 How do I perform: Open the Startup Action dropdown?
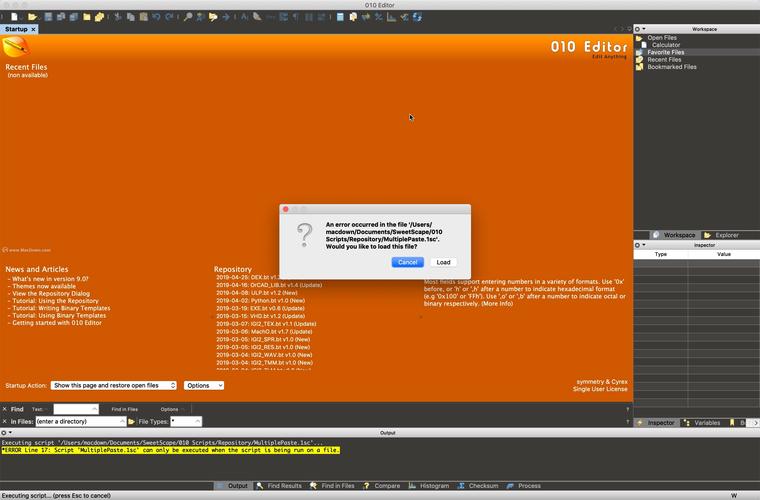click(113, 385)
